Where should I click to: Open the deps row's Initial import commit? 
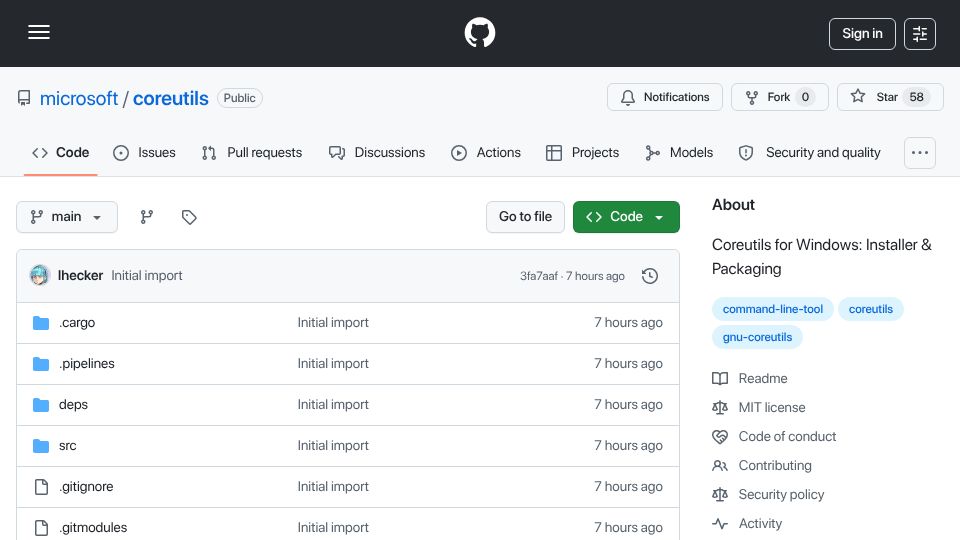333,405
